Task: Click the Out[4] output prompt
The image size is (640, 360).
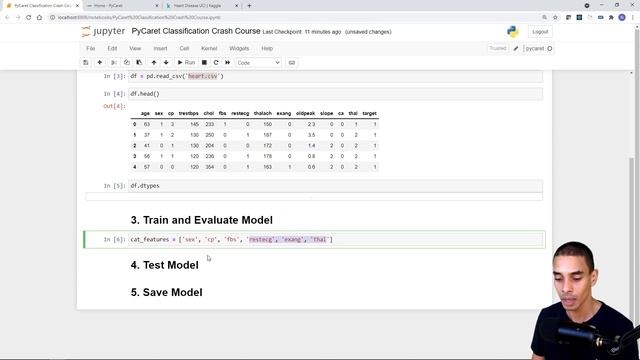Action: coord(114,106)
